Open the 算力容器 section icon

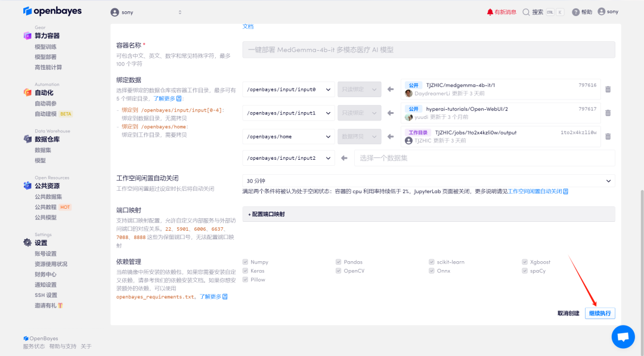(27, 36)
